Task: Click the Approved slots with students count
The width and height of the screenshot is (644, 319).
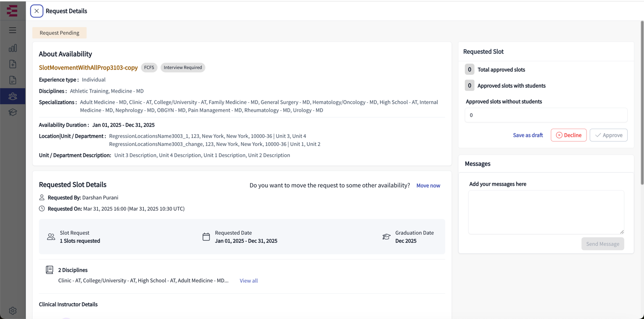Action: pyautogui.click(x=470, y=85)
